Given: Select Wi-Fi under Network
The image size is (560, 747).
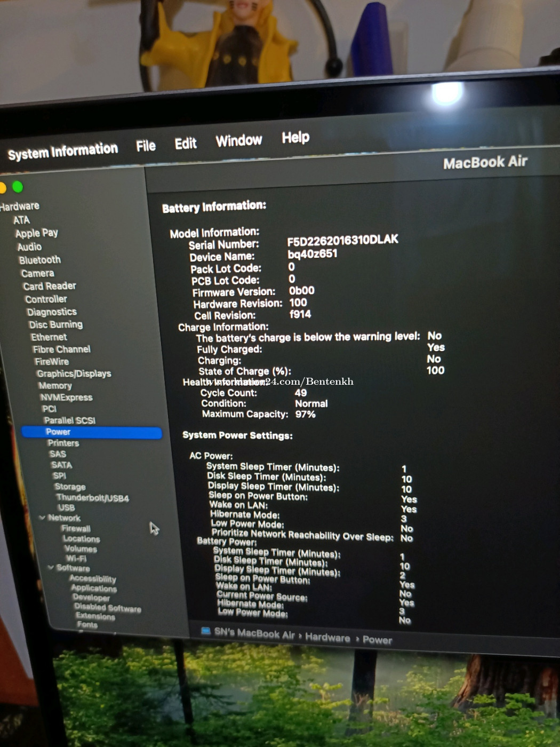Looking at the screenshot, I should tap(76, 558).
